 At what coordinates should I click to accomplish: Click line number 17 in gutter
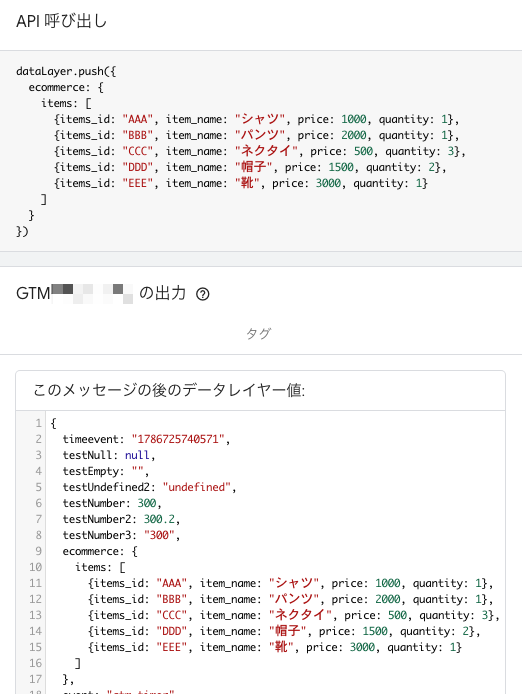pos(35,679)
